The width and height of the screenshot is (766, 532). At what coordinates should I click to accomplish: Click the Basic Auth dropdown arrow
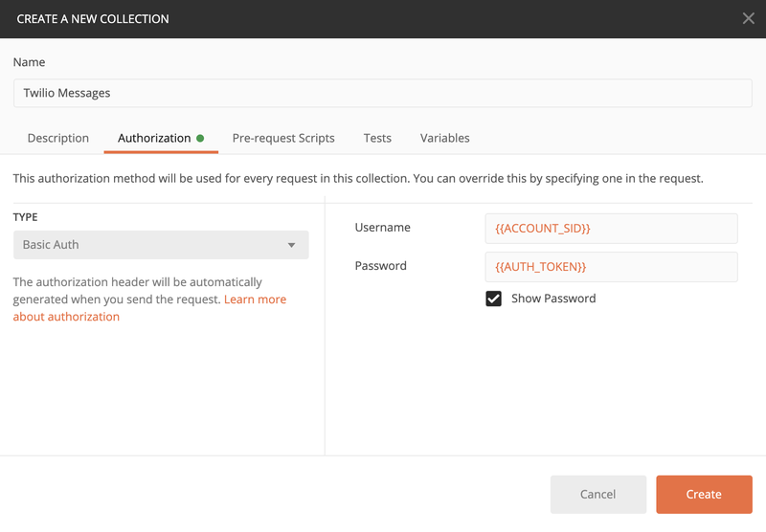(292, 245)
